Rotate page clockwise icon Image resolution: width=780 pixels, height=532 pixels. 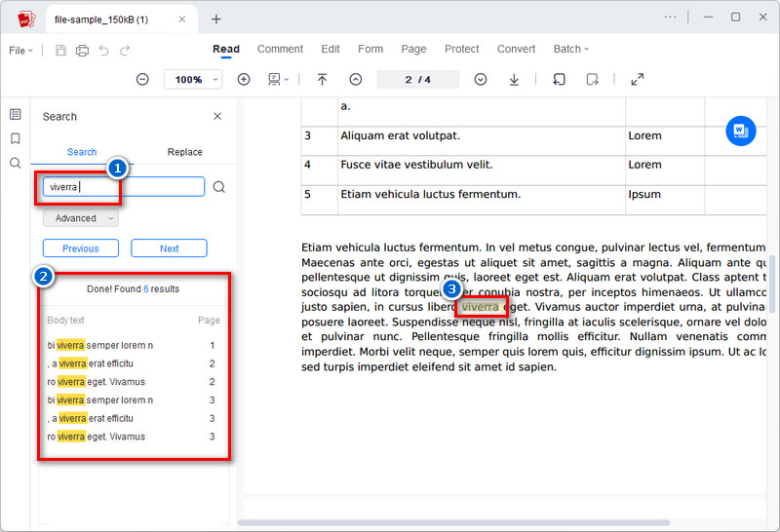(x=592, y=79)
